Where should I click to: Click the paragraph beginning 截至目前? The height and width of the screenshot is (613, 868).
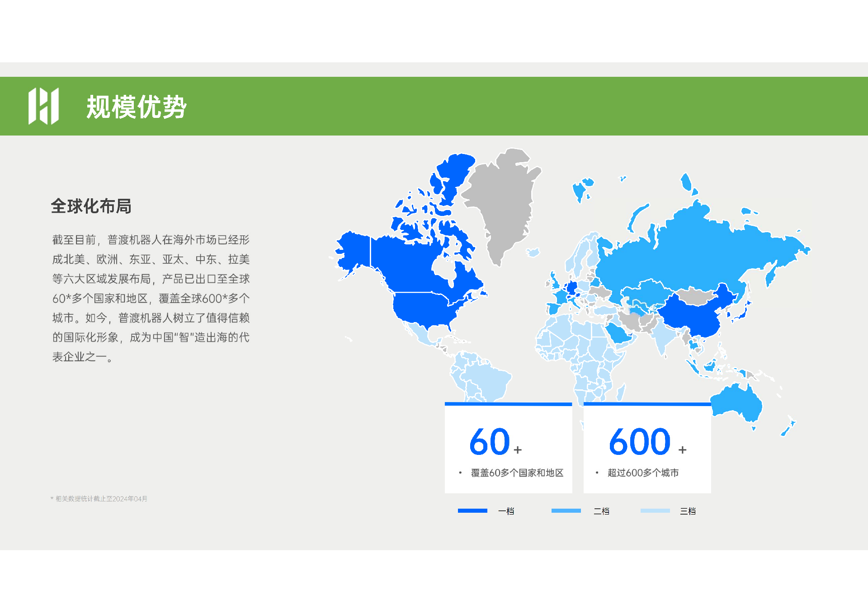pos(151,298)
